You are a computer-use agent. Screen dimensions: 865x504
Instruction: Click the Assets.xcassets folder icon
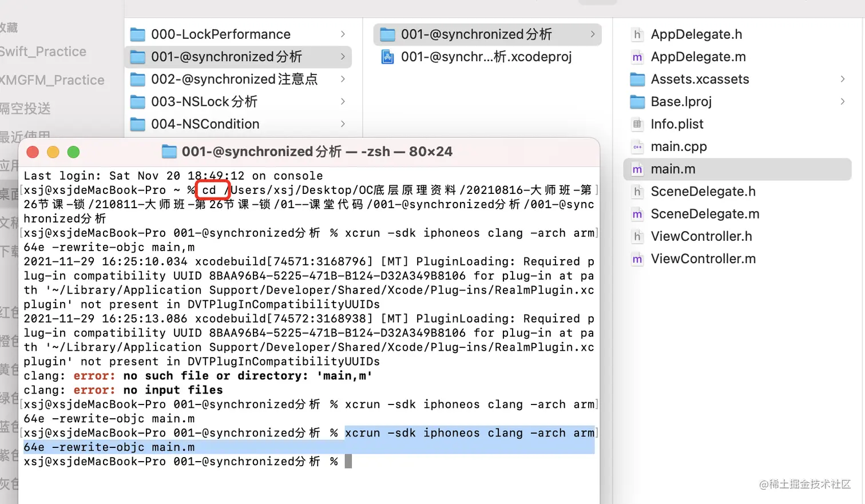637,79
